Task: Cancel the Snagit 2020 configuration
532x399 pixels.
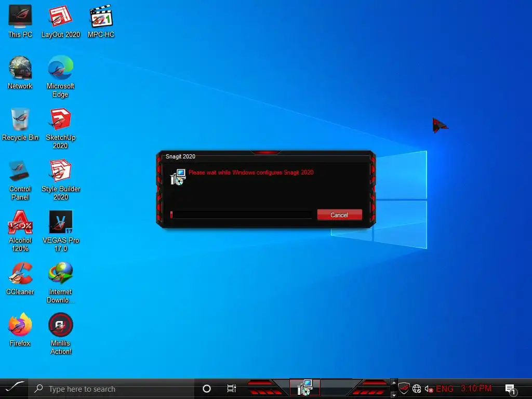Action: (339, 215)
